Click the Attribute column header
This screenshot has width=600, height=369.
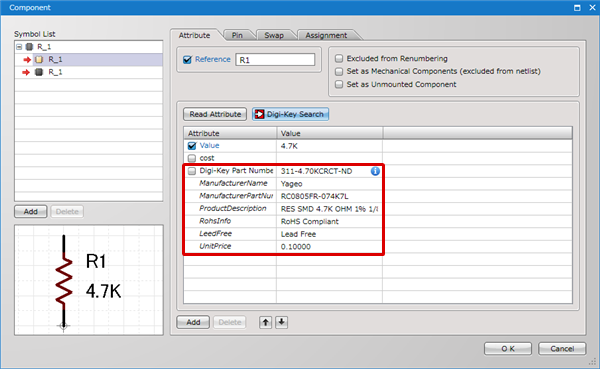[230, 133]
